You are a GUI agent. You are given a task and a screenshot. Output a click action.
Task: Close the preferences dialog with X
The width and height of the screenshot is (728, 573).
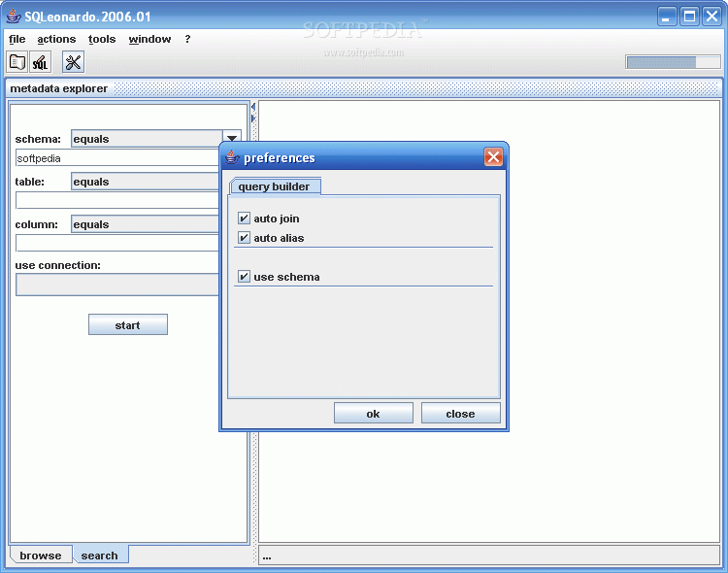point(493,157)
